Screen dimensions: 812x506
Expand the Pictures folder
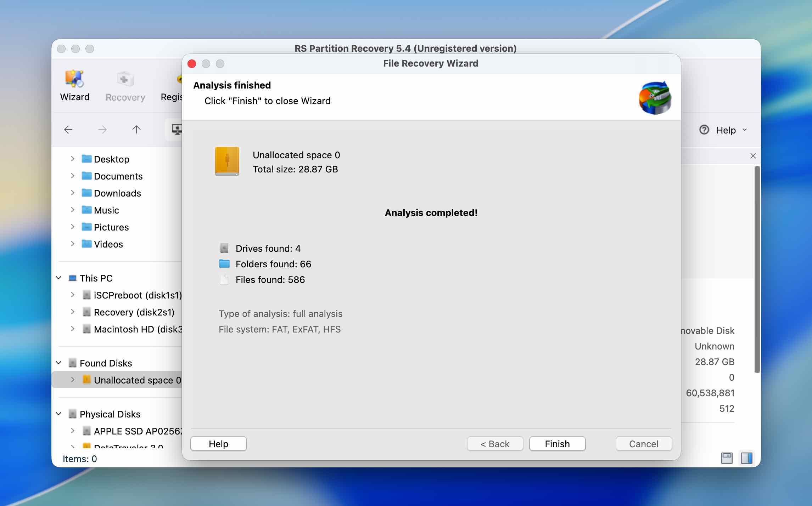click(x=72, y=227)
